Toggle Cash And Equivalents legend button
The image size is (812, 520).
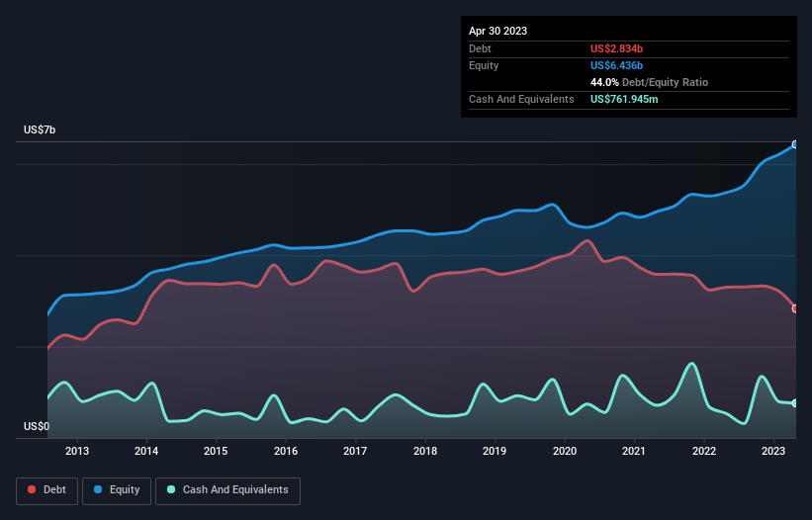click(227, 490)
